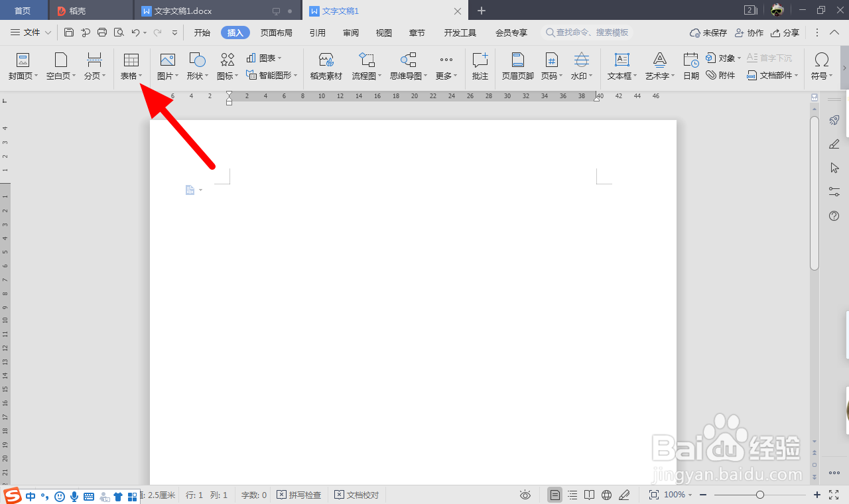
Task: Expand the 更多 more insert options
Action: (446, 67)
